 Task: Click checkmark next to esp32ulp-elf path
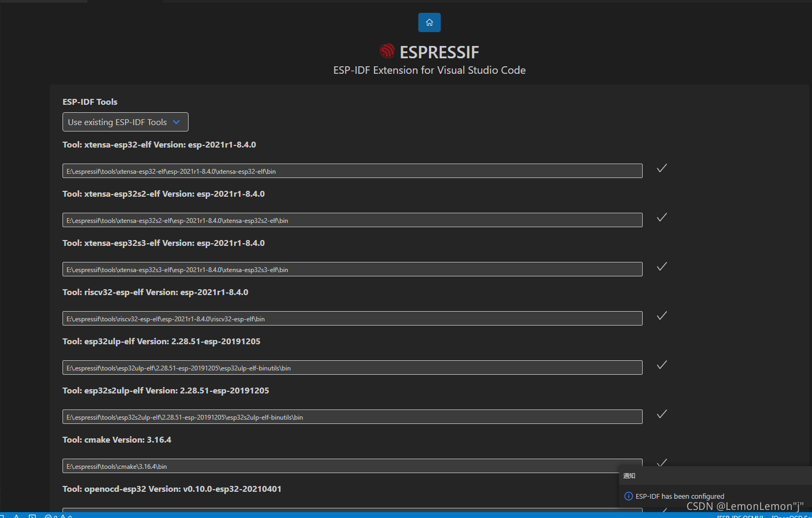[x=662, y=365]
